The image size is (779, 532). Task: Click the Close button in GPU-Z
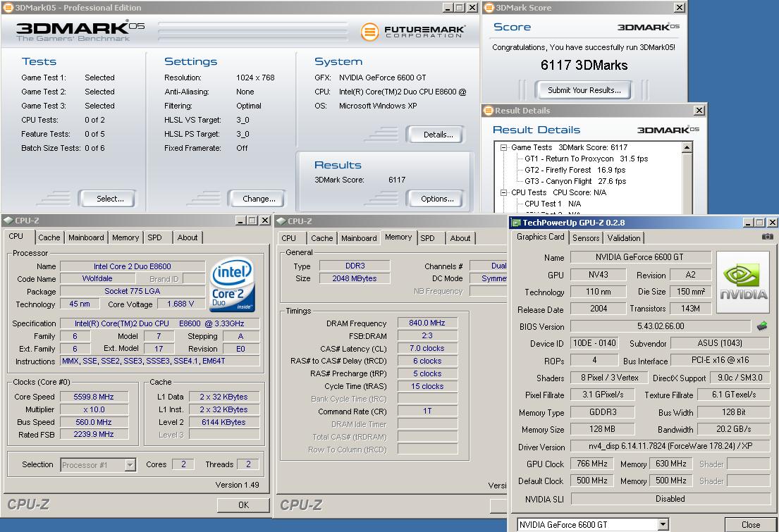point(750,524)
